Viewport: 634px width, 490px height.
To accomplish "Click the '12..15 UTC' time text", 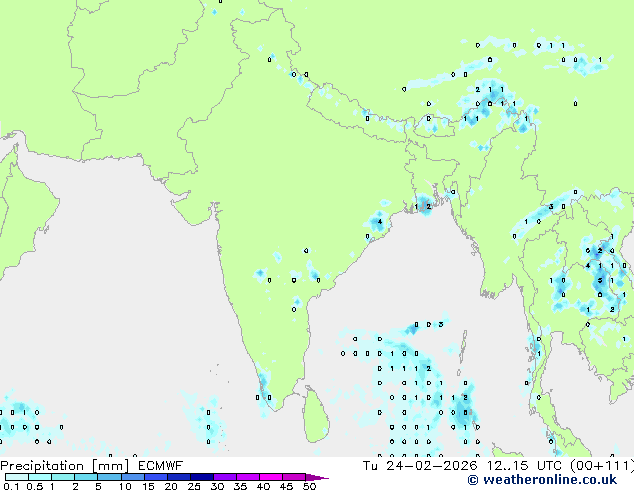I will [x=524, y=466].
